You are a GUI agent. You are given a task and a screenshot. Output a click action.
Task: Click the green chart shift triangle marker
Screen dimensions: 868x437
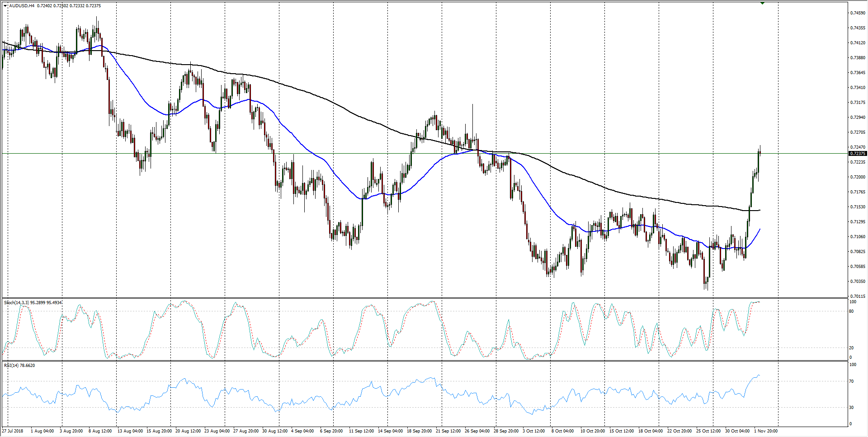click(762, 3)
